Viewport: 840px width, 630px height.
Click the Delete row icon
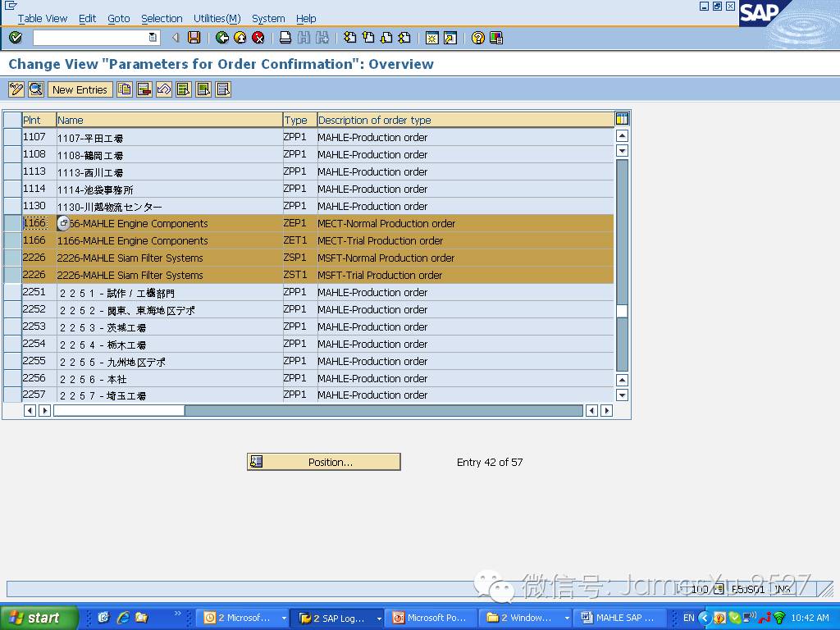coord(144,89)
